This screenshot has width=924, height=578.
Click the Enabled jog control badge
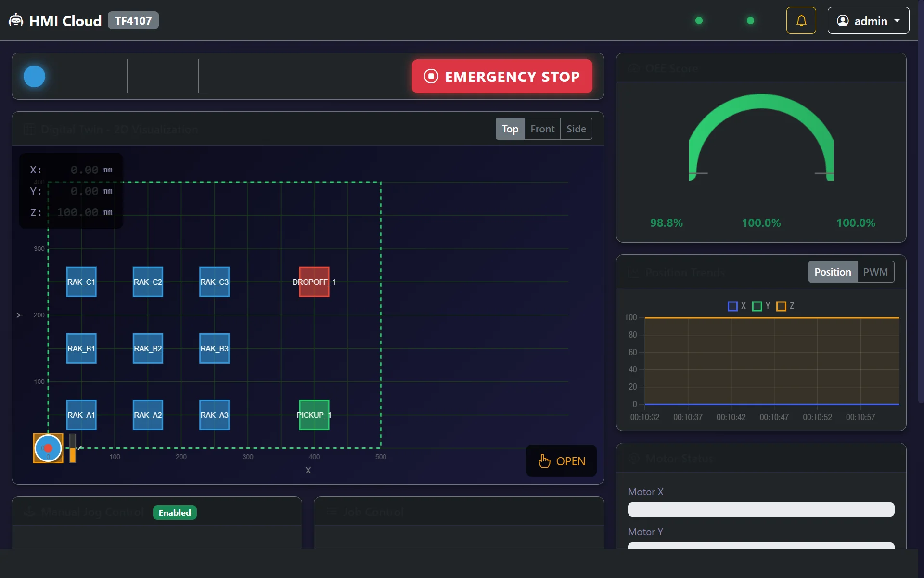pos(175,512)
